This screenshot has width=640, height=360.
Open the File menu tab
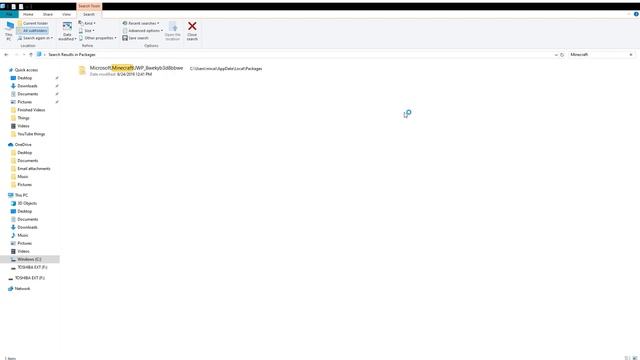(x=9, y=14)
